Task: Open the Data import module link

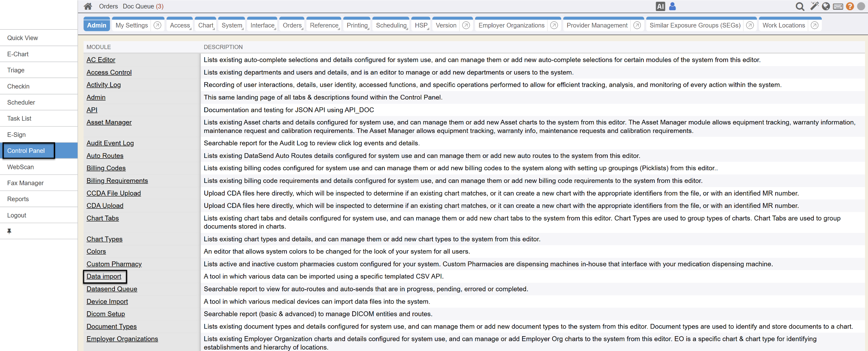Action: (x=104, y=276)
